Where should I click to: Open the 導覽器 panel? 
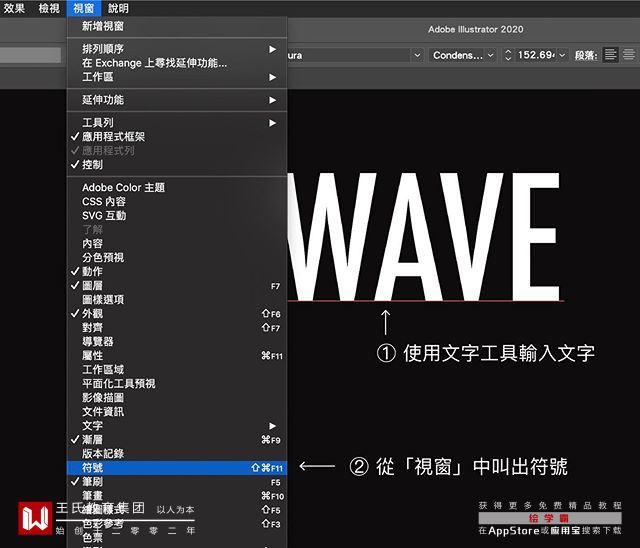pos(177,341)
